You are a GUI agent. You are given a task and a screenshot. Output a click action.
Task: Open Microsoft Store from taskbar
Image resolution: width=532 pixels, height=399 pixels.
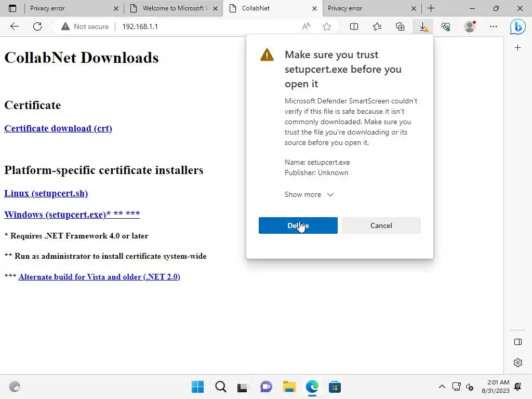pos(335,387)
